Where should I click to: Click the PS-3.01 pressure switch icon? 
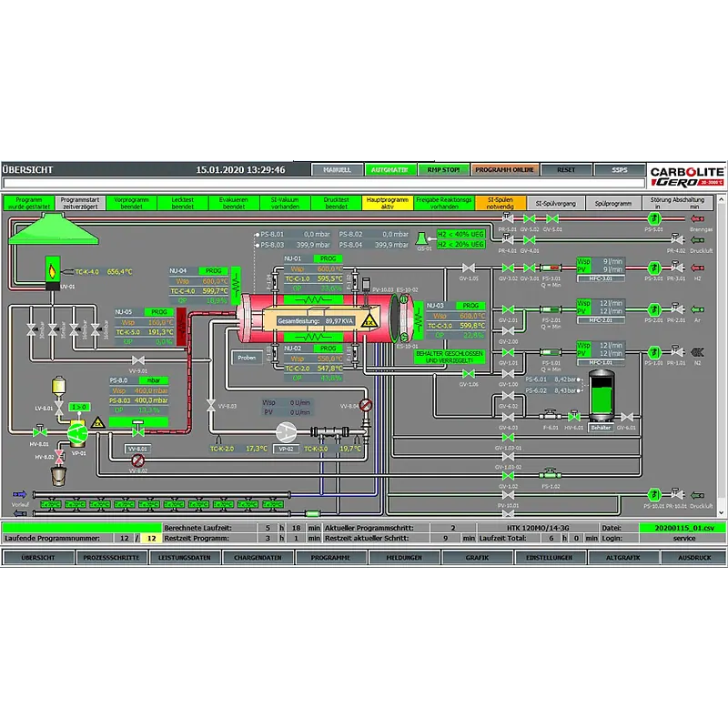(653, 268)
